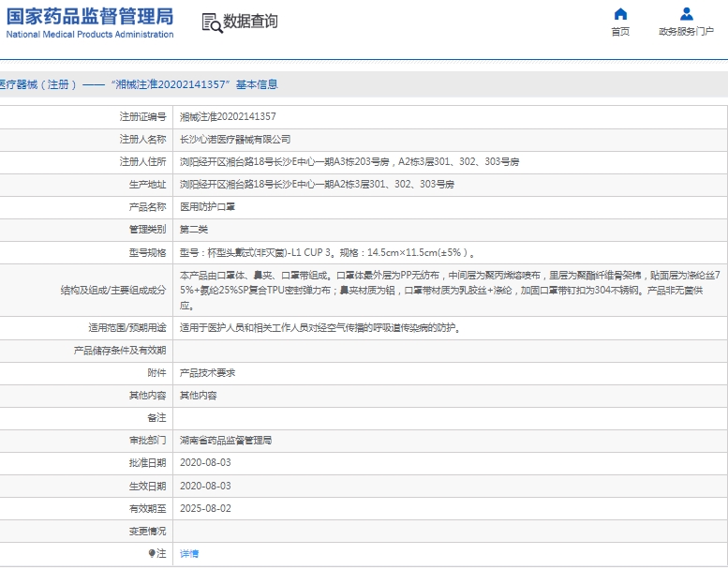Select registration number value 湘械注准20202141357 in table
The height and width of the screenshot is (570, 728).
(x=228, y=116)
